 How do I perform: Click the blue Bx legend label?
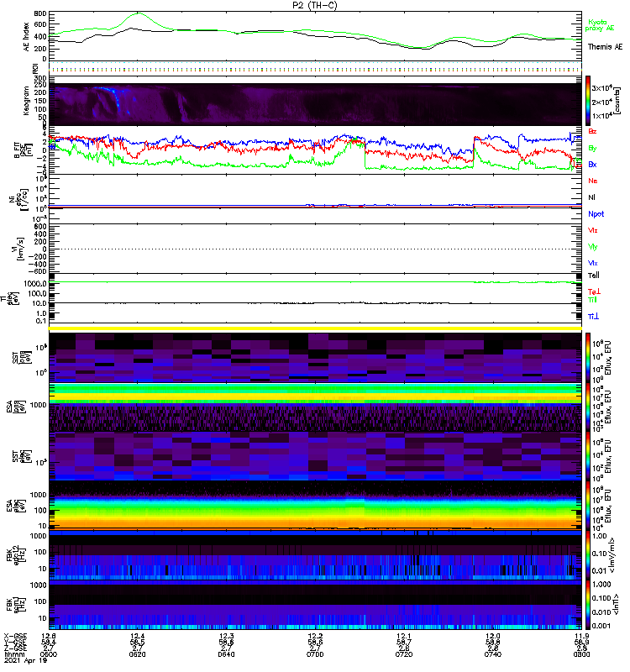click(592, 164)
